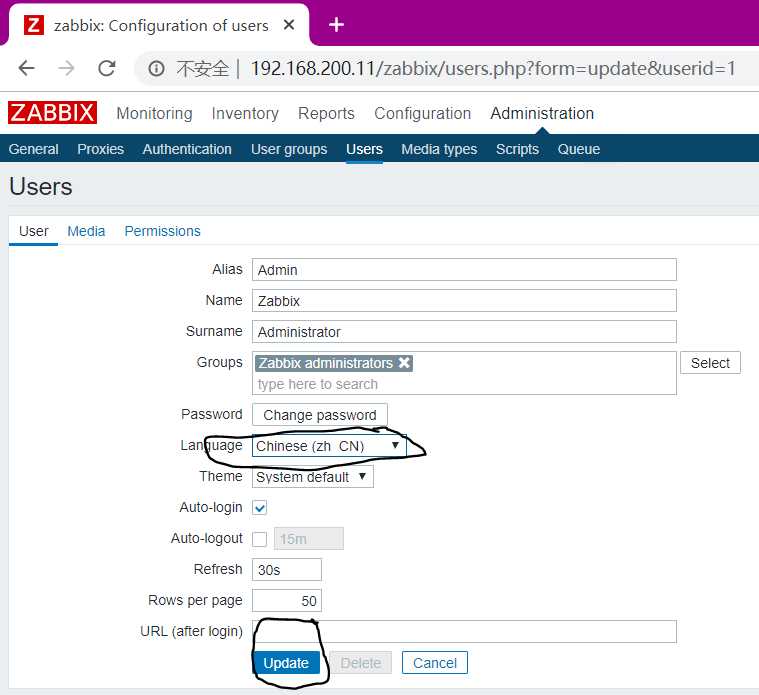Go to Media types submenu

[439, 149]
